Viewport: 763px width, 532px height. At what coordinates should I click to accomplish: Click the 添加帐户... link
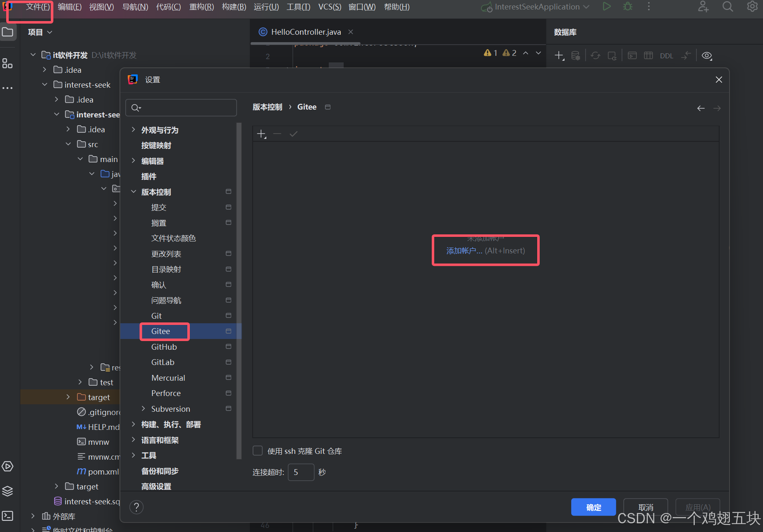click(x=464, y=250)
